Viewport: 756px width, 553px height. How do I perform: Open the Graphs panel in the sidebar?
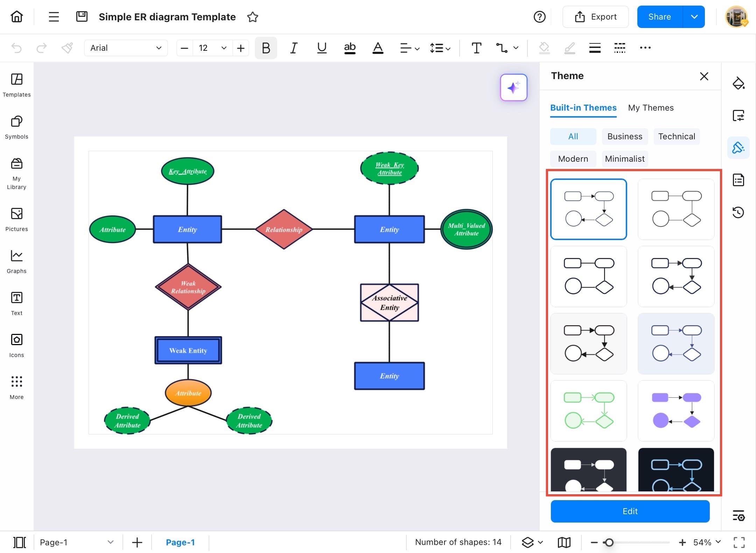pos(16,261)
